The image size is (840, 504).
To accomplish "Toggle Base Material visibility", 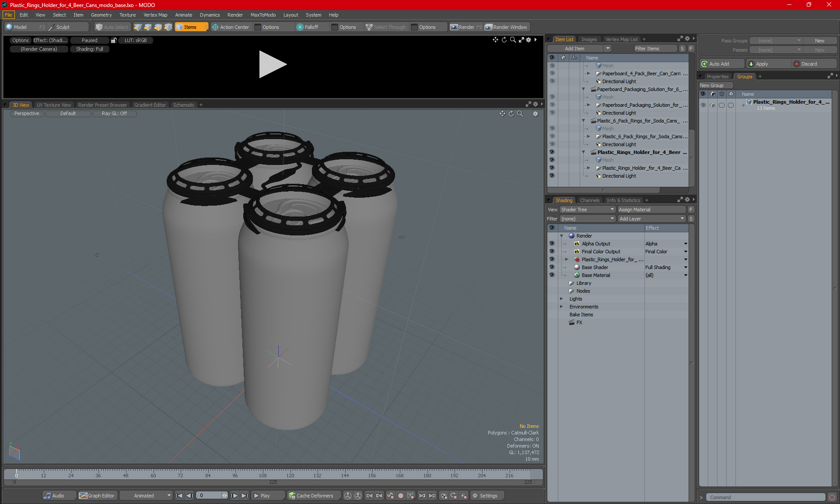I will coord(552,275).
